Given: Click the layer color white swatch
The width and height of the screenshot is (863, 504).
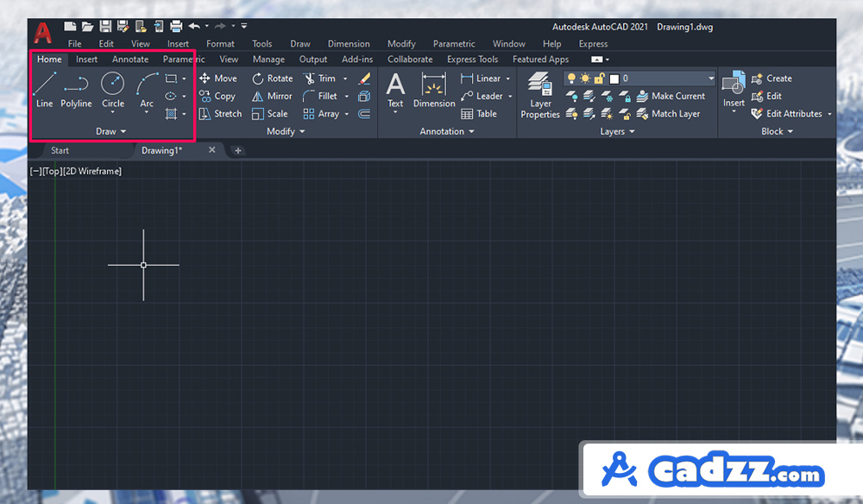Looking at the screenshot, I should (614, 79).
